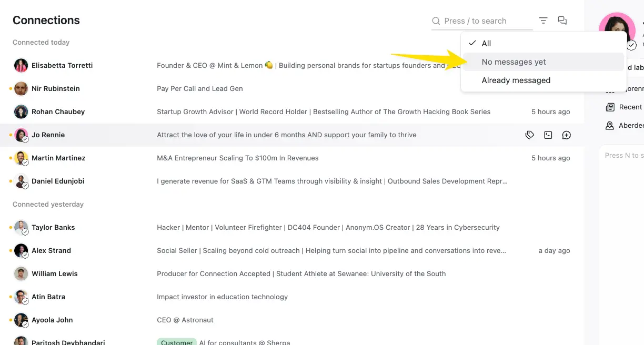Open the Recent news icon in the sidebar
Viewport: 644px width, 345px height.
(x=610, y=107)
